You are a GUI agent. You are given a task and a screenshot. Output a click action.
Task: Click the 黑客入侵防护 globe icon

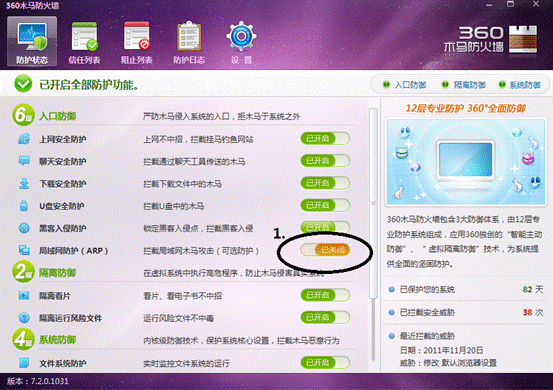tap(24, 228)
